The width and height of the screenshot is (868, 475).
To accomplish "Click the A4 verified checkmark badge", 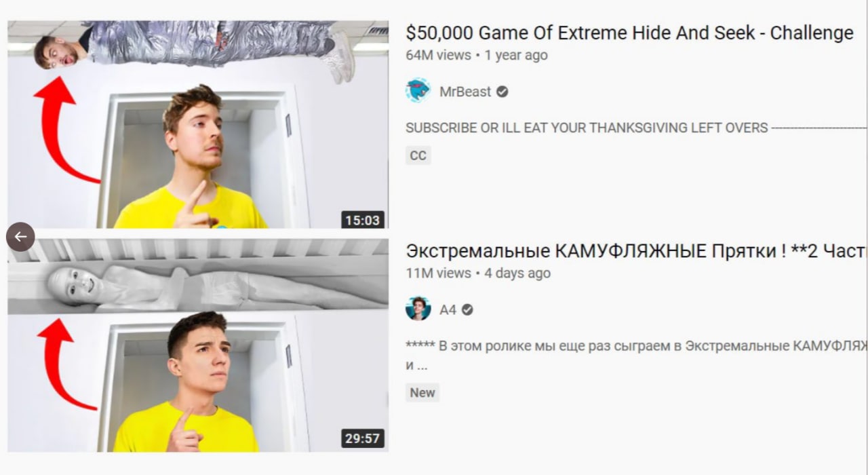I will [467, 309].
